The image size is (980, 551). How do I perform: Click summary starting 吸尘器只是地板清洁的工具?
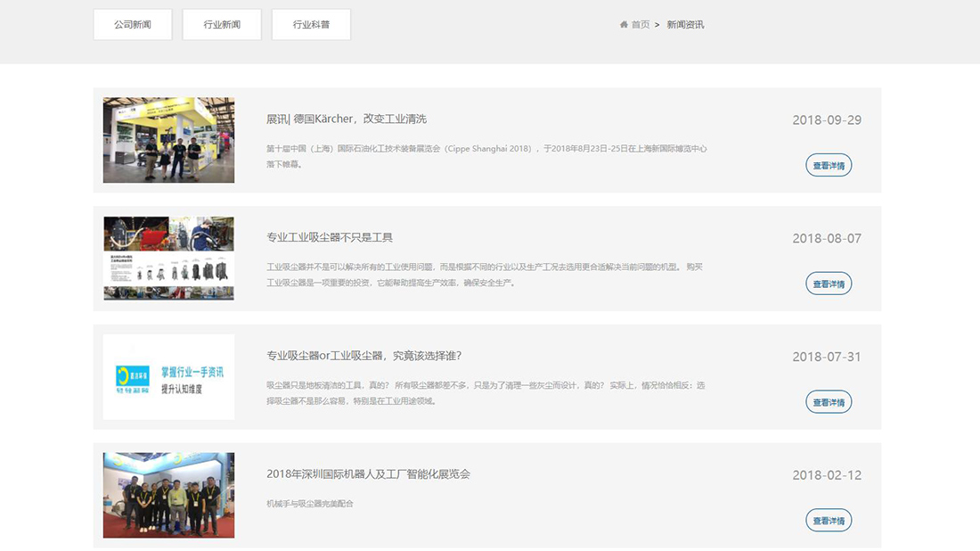coord(486,393)
